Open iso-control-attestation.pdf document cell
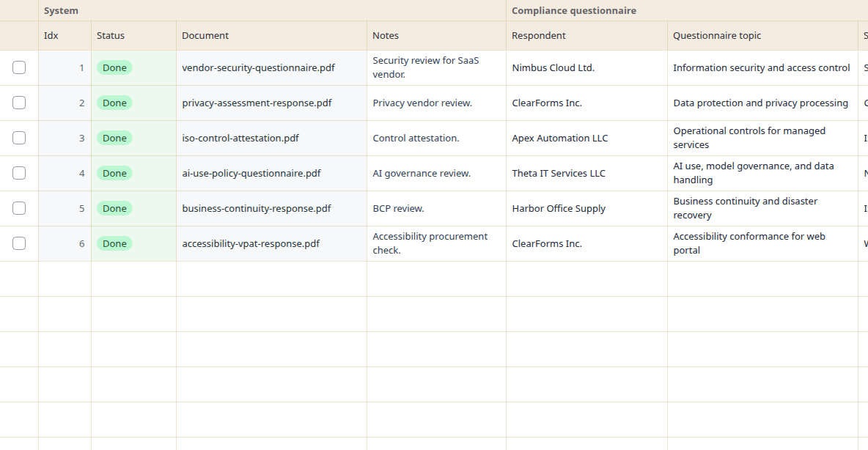 [271, 138]
